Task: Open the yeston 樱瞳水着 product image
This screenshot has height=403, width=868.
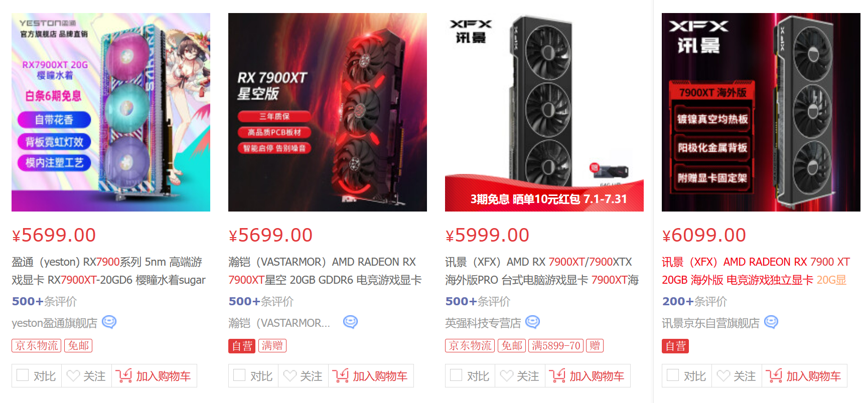Action: click(111, 112)
